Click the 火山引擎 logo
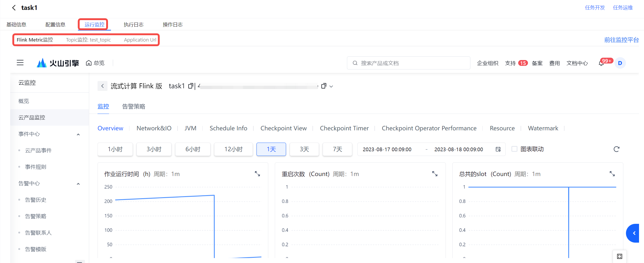Viewport: 644px width, 263px height. (x=58, y=63)
